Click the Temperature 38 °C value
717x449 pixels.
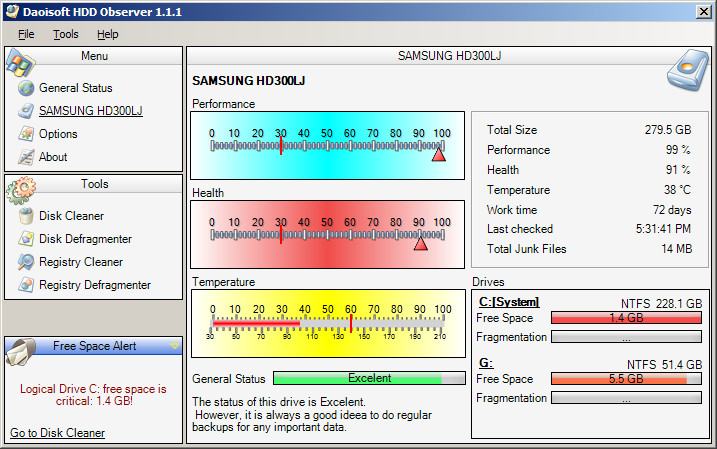coord(677,190)
